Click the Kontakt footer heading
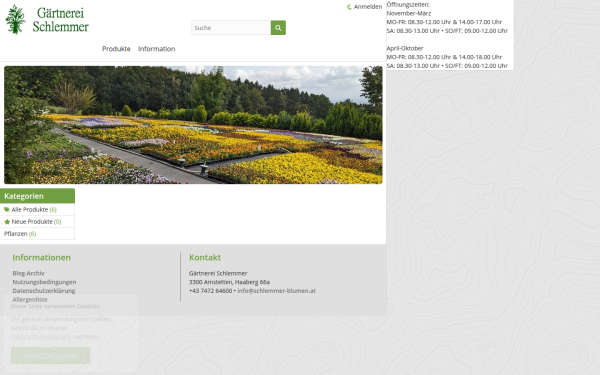Screen dimensions: 600x375 click(205, 258)
